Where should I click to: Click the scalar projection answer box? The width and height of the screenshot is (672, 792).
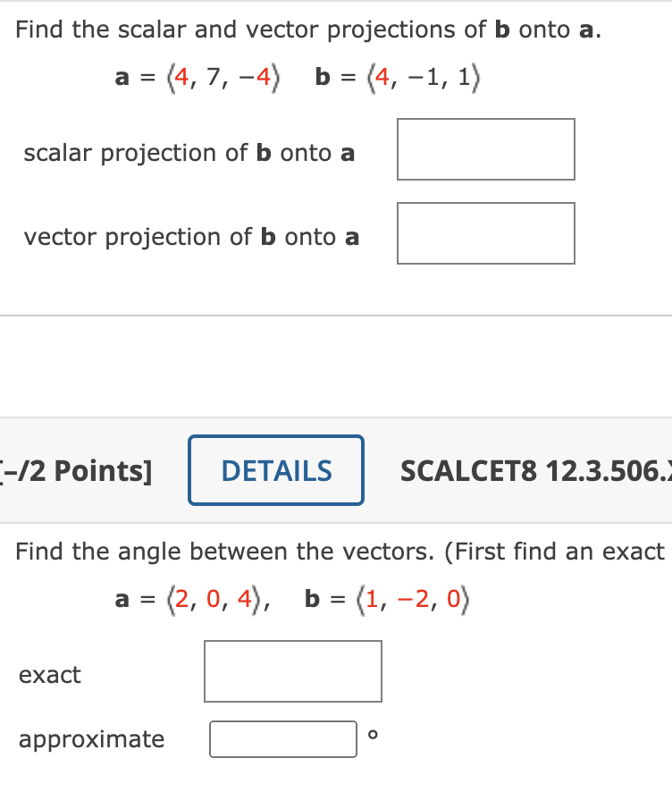485,149
